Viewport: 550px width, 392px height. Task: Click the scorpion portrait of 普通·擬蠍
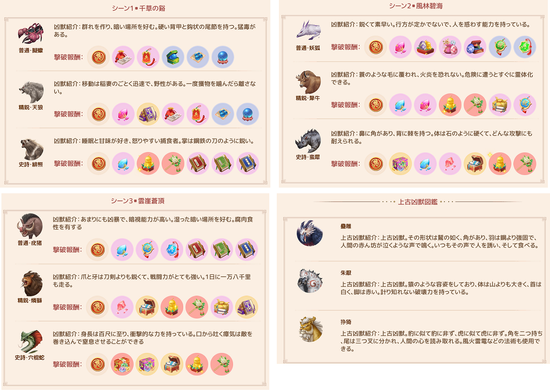pyautogui.click(x=31, y=34)
